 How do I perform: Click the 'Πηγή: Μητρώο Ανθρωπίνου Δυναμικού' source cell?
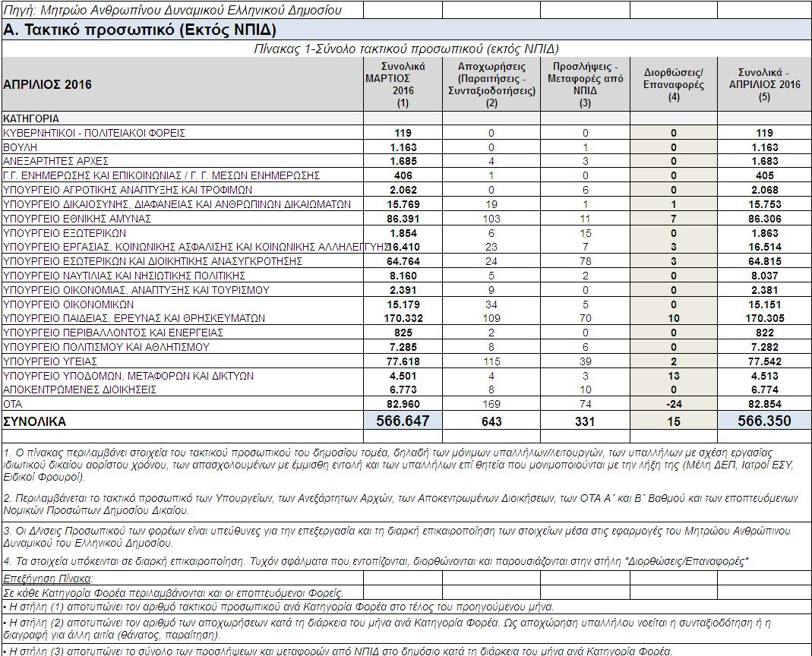click(173, 10)
